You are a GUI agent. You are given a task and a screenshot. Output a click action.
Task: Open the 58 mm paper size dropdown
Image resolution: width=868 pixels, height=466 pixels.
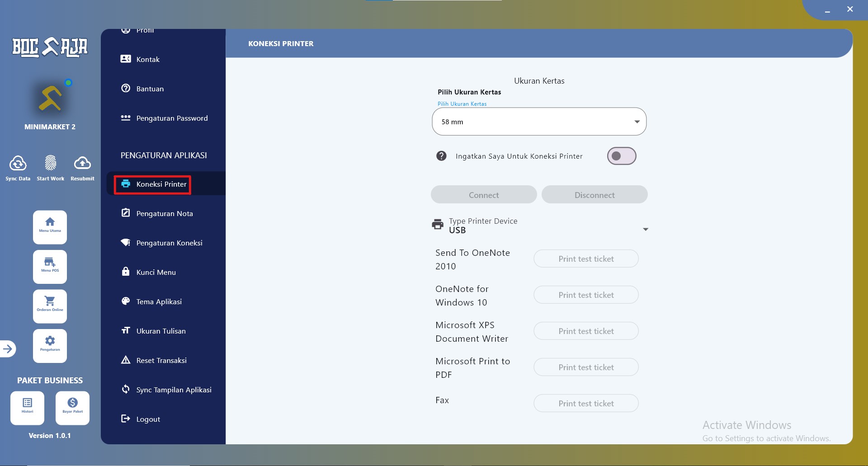coord(539,122)
